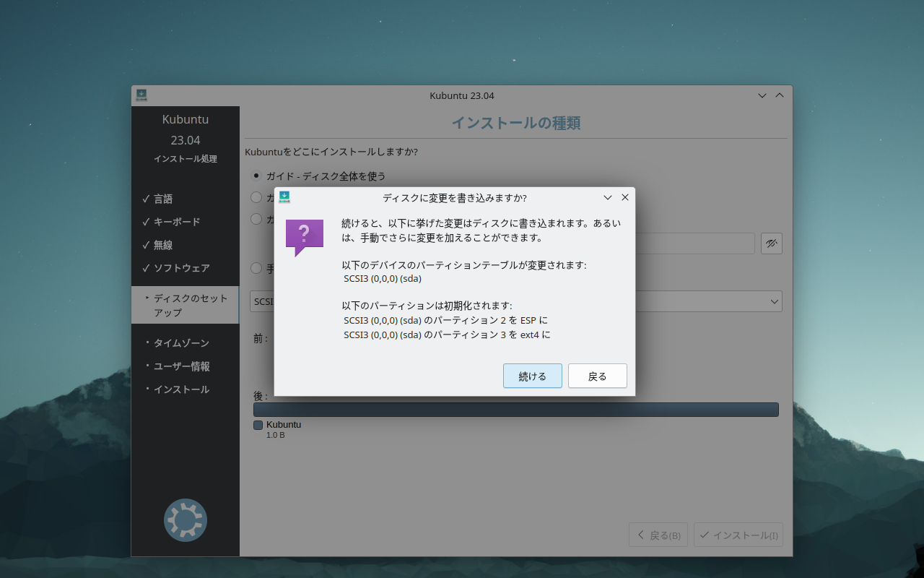This screenshot has width=924, height=578.
Task: Click the security key input field
Action: tap(695, 243)
